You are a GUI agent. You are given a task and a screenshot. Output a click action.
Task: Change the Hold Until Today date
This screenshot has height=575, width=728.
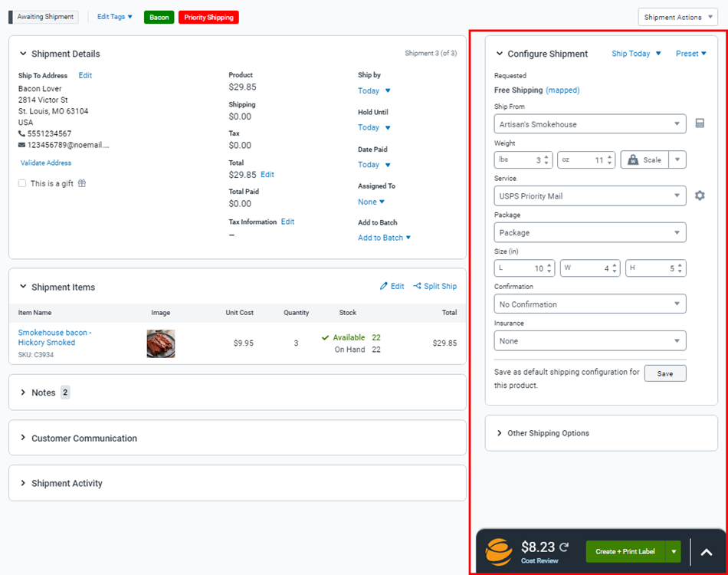[x=374, y=127]
